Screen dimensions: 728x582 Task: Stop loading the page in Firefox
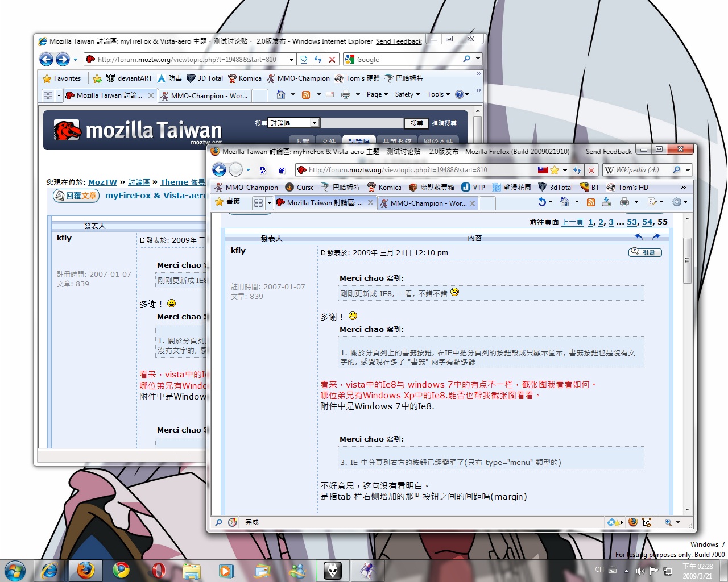(x=591, y=170)
